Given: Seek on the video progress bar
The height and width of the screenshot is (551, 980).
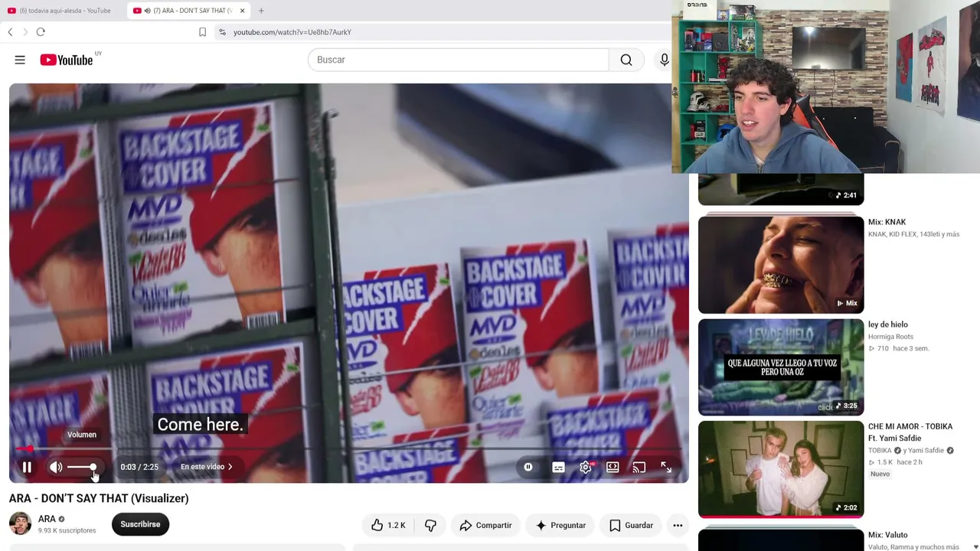Looking at the screenshot, I should click(x=348, y=449).
